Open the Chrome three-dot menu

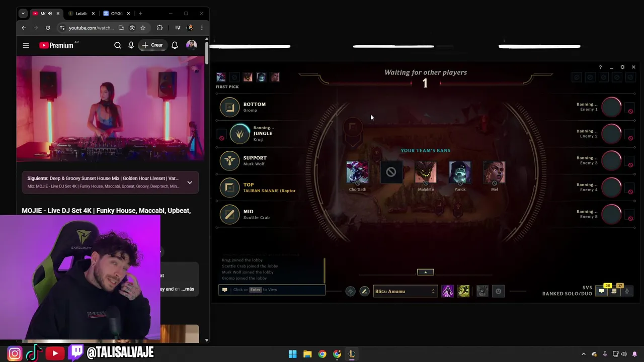point(202,28)
